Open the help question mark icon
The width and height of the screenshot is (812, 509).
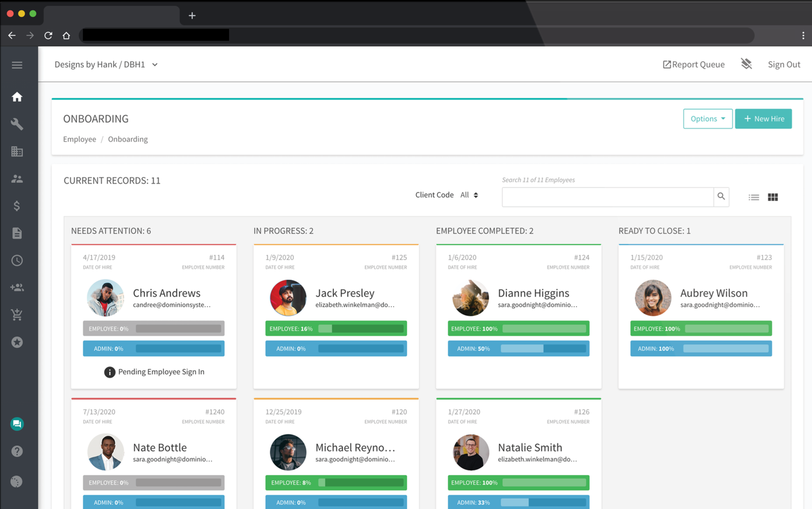[17, 451]
